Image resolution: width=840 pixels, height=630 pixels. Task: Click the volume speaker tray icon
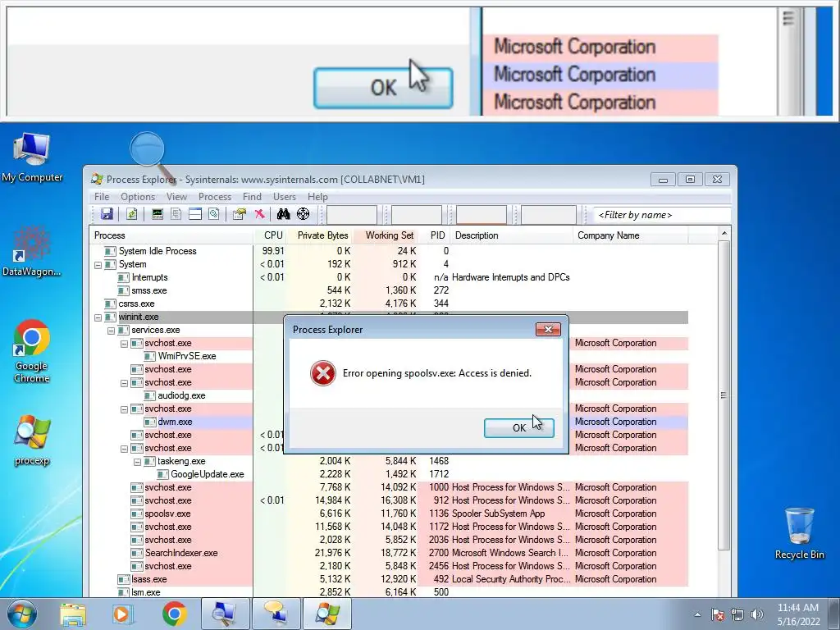pyautogui.click(x=757, y=614)
